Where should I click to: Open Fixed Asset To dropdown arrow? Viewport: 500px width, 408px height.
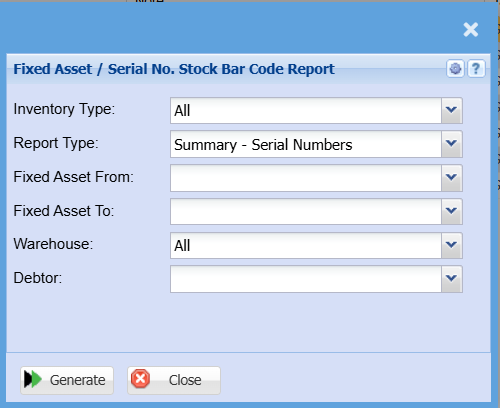(452, 211)
